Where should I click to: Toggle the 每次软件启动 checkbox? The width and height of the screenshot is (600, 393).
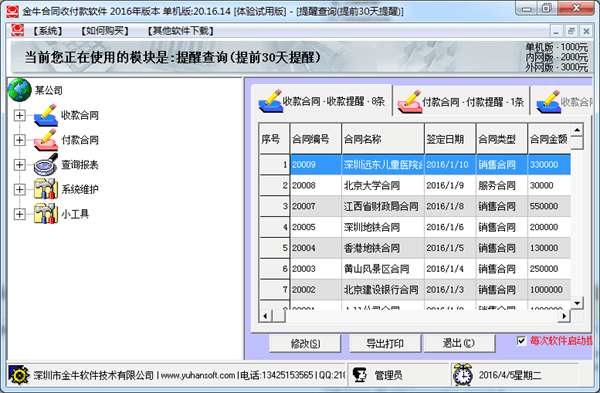coord(521,341)
